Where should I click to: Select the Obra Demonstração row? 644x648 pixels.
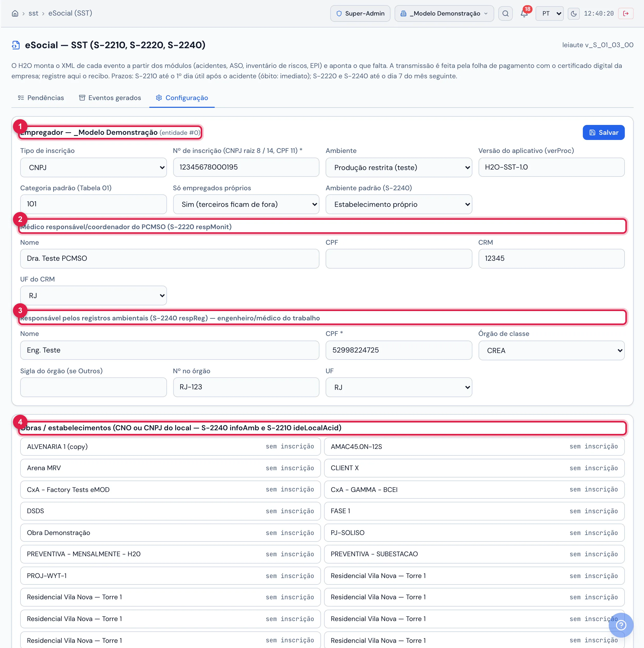170,533
